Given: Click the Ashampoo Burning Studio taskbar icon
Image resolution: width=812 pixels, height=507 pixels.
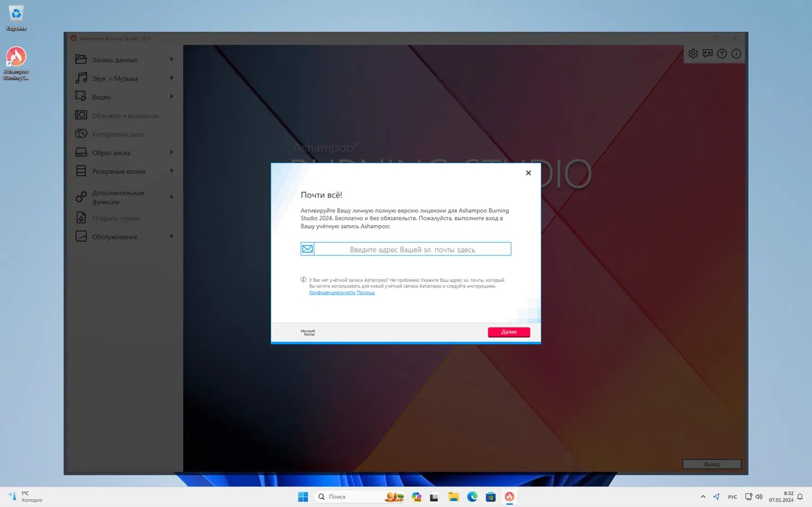Looking at the screenshot, I should [x=509, y=497].
